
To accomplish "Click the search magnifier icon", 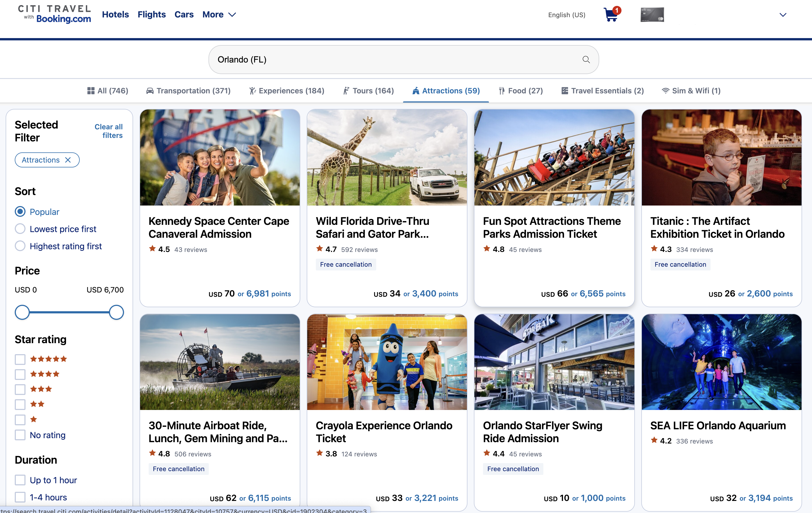I will (586, 60).
